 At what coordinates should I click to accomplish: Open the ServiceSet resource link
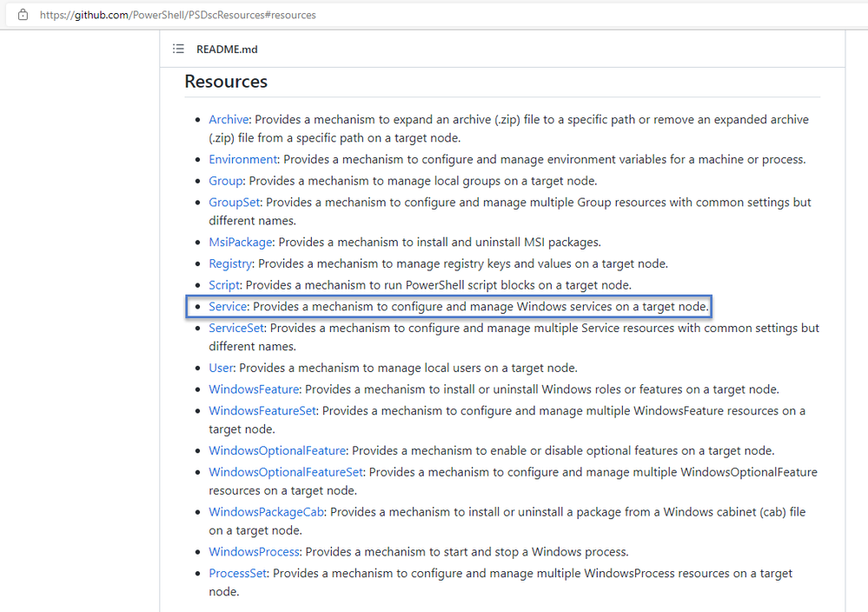(236, 329)
